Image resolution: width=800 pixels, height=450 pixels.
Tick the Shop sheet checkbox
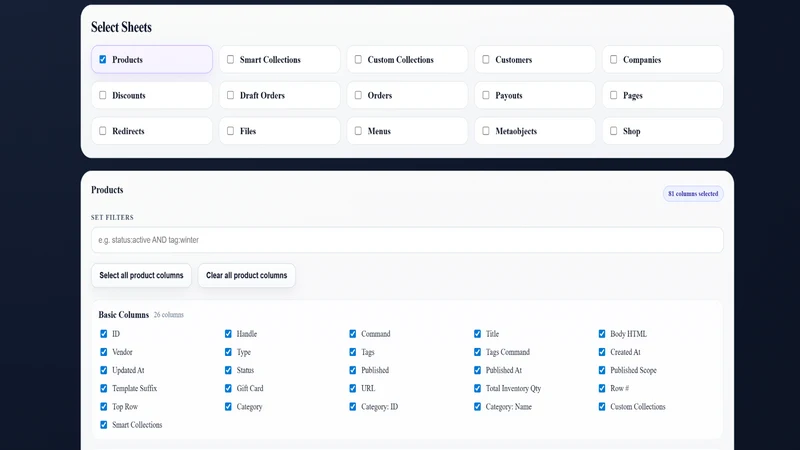(x=613, y=131)
